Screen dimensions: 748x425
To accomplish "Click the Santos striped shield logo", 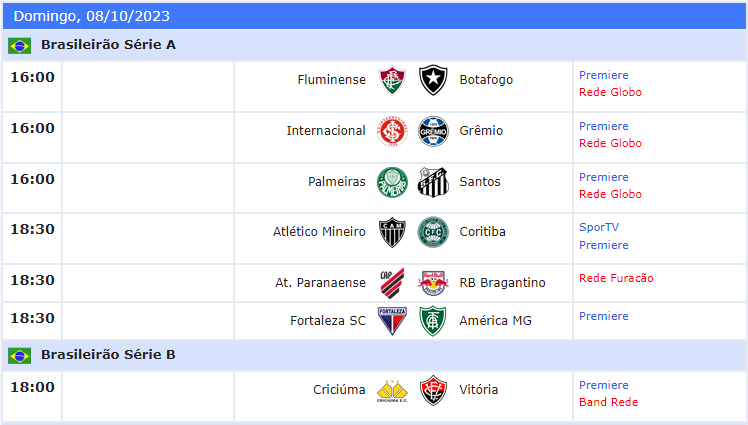I will click(x=433, y=182).
